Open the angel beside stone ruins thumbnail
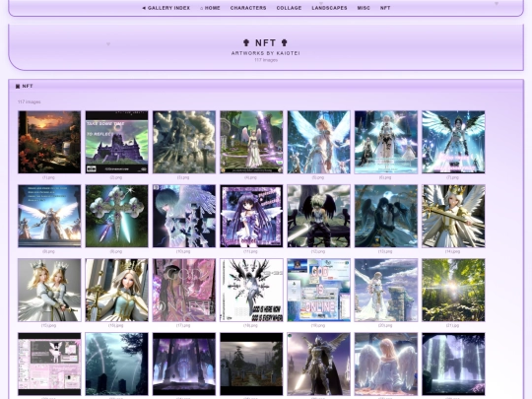Screen dimensions: 532x399 click(x=386, y=290)
